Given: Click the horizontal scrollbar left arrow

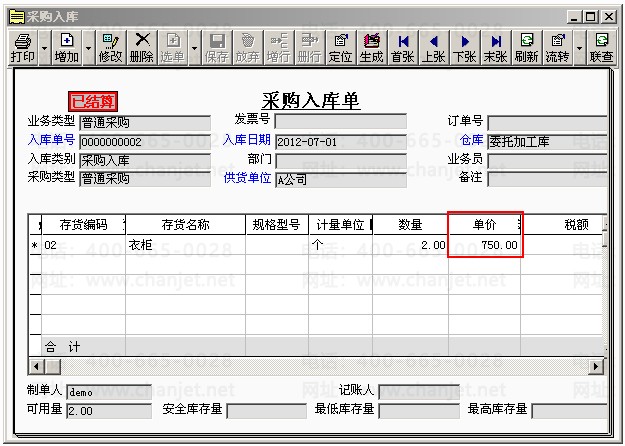Looking at the screenshot, I should tap(37, 366).
